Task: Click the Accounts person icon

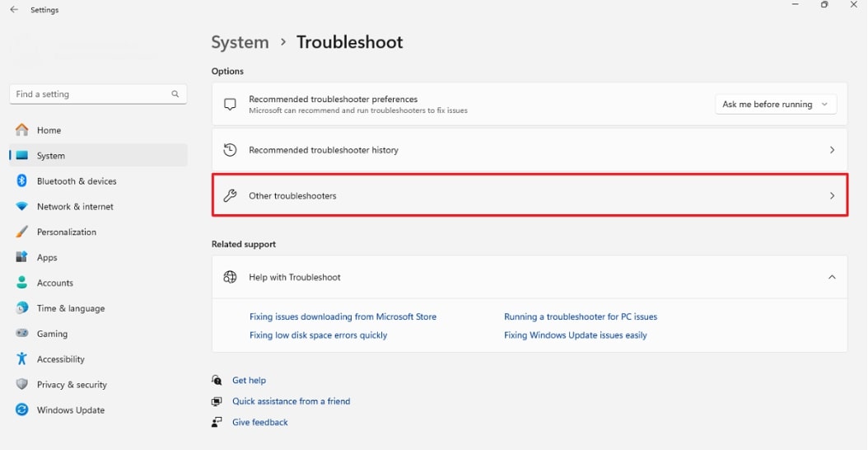Action: pos(21,283)
